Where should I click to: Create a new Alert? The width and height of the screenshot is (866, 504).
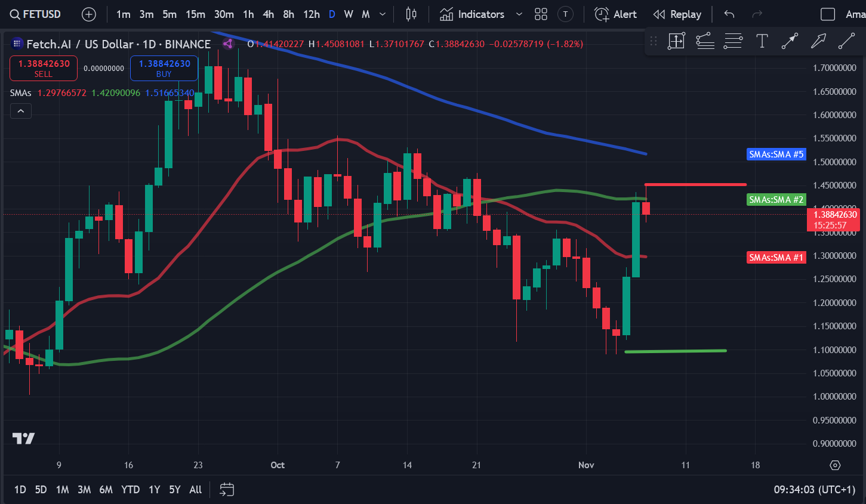[x=616, y=14]
